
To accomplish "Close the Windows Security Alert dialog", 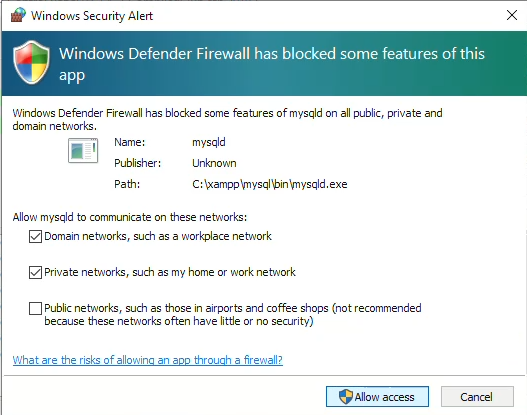I will (512, 15).
